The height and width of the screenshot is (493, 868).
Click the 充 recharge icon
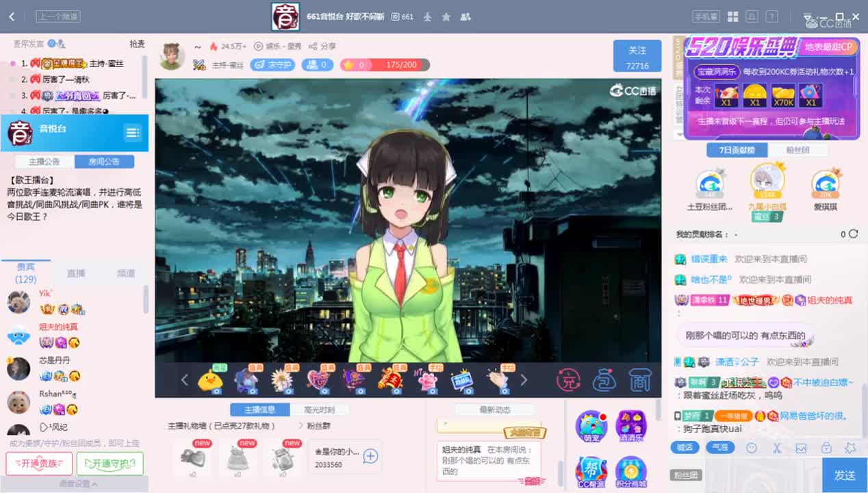[568, 380]
